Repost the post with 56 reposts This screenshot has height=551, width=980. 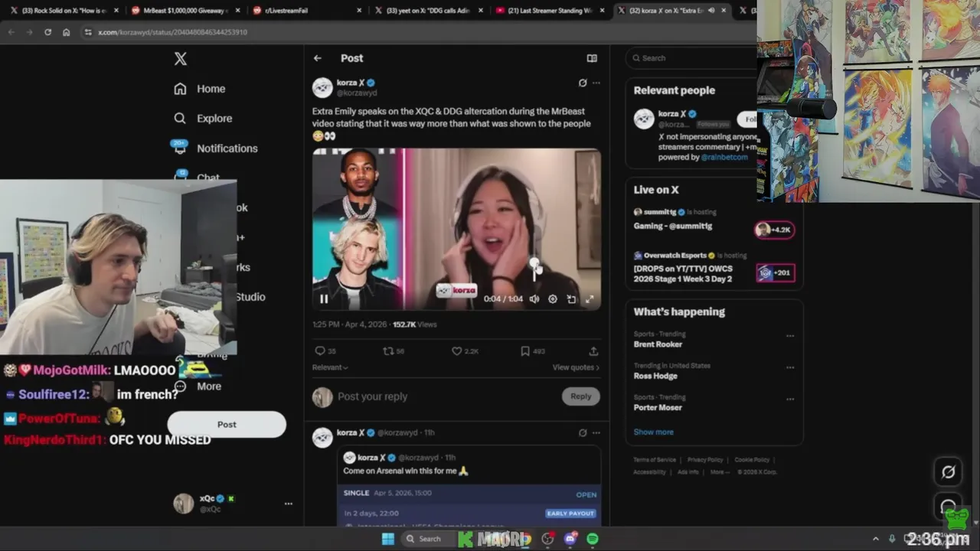click(x=394, y=351)
